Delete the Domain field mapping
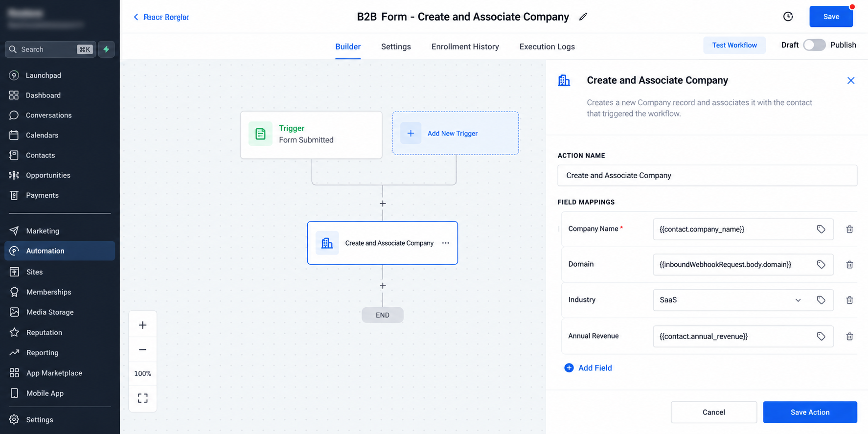This screenshot has width=868, height=434. pos(849,264)
